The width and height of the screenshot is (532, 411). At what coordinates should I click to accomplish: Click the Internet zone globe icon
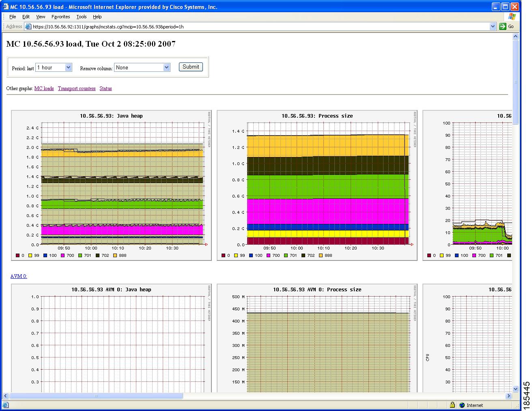(x=462, y=405)
